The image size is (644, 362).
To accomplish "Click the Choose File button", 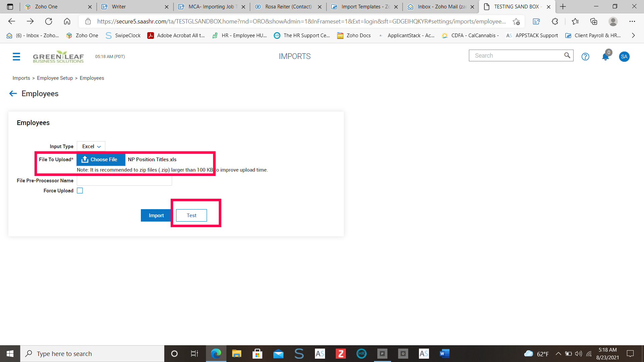I will (101, 160).
